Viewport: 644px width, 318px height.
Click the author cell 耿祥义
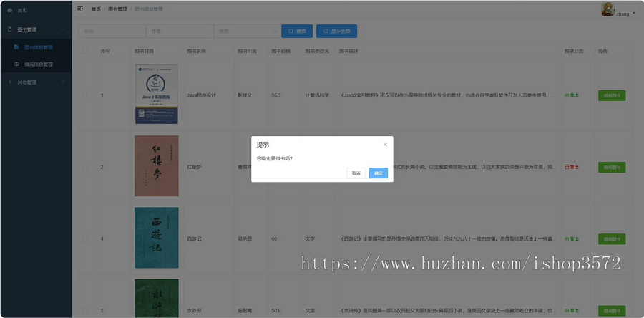(x=245, y=95)
